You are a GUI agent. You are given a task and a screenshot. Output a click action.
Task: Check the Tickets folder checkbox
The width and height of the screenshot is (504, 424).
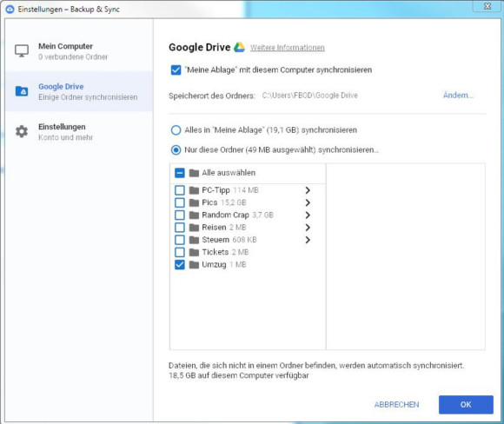click(x=180, y=252)
